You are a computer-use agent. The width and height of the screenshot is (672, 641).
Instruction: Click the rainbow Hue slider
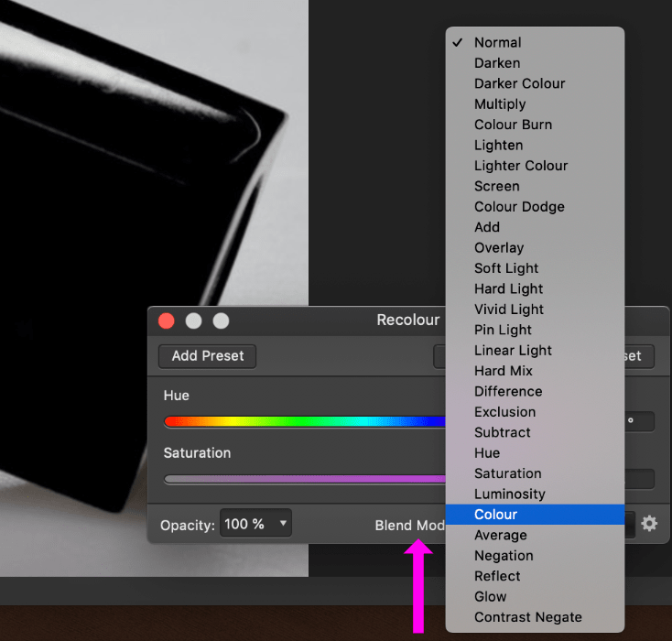[304, 422]
